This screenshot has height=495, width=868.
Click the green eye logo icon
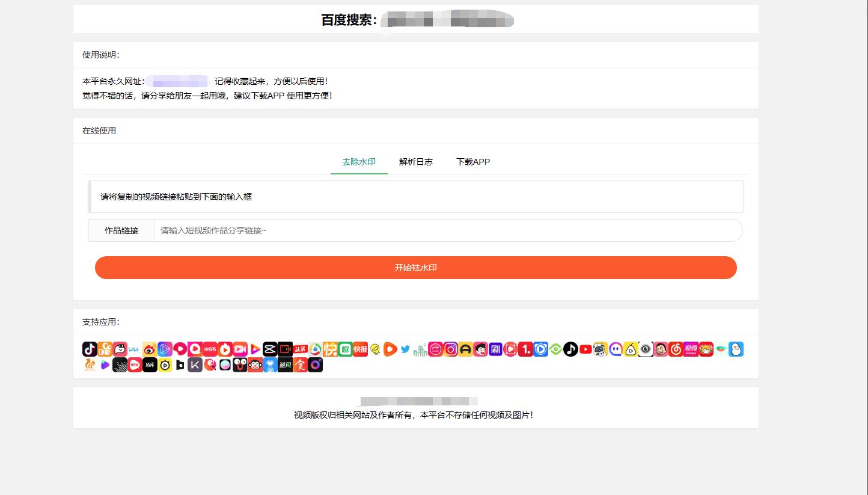(x=555, y=349)
